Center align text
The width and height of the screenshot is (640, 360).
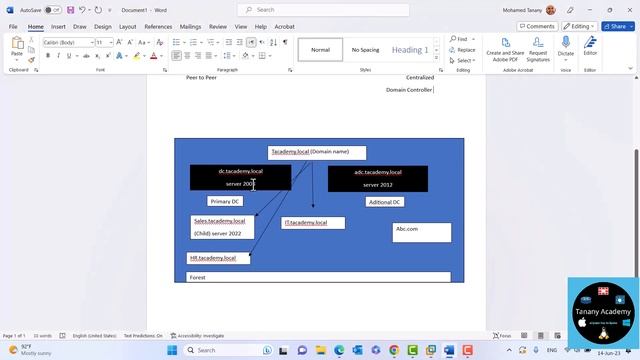point(187,56)
